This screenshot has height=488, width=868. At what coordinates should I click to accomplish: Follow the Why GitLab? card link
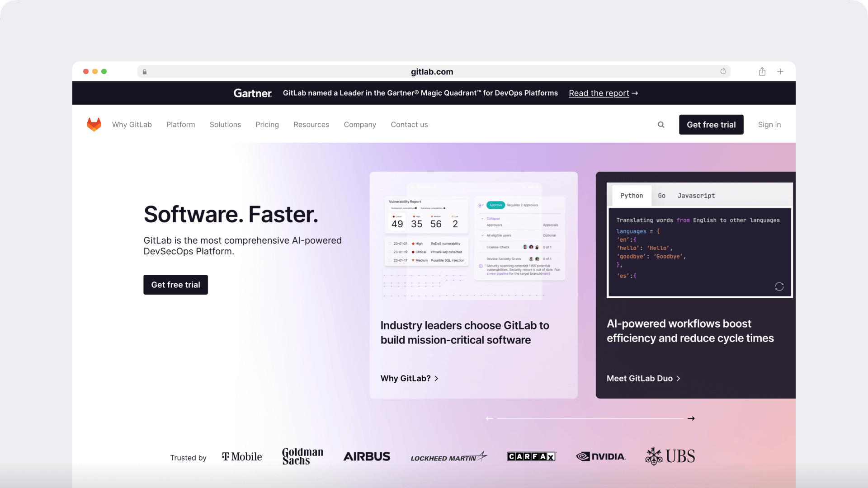tap(410, 378)
